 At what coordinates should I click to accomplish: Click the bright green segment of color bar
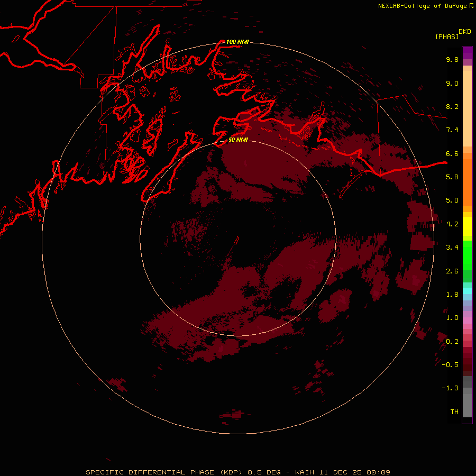point(467,255)
